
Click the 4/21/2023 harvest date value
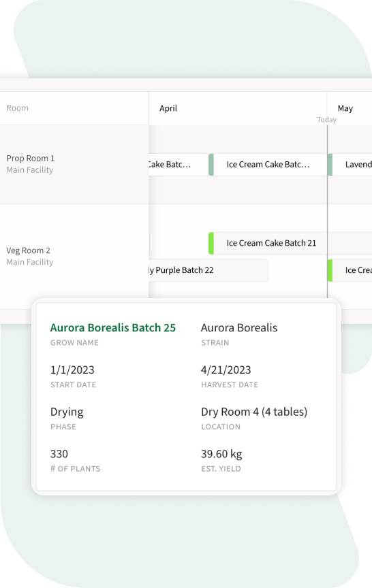pyautogui.click(x=226, y=370)
